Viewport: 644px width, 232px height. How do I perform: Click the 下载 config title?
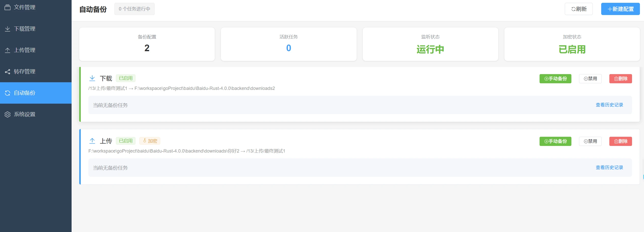[x=106, y=78]
